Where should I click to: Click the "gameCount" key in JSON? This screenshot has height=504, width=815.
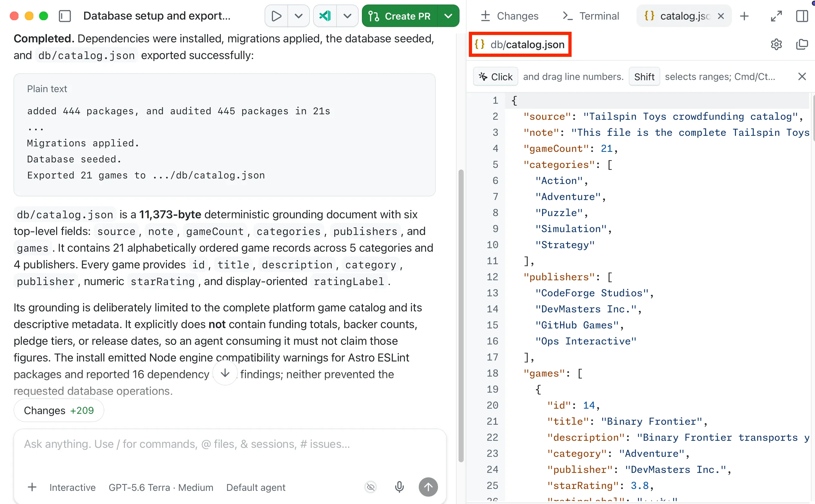556,149
